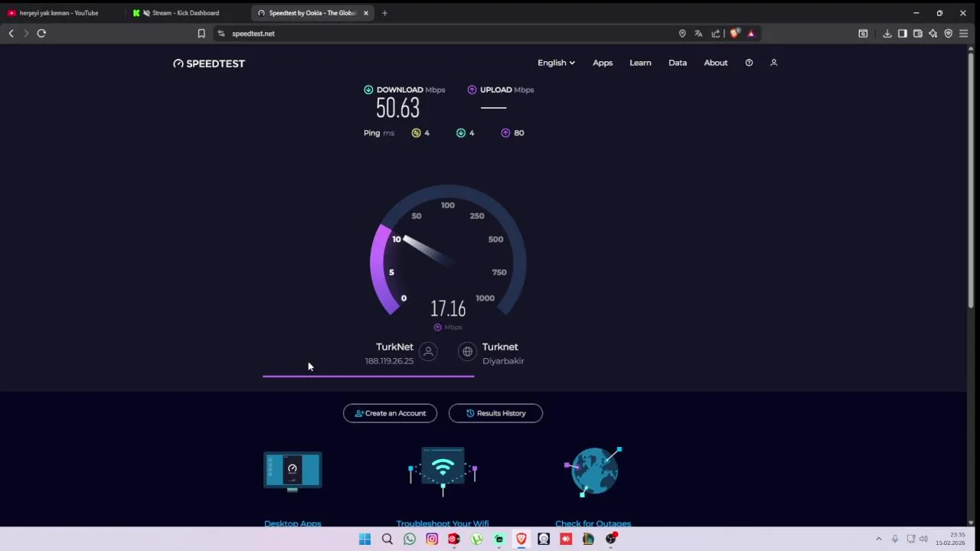The width and height of the screenshot is (980, 551).
Task: Click the Create an Account button
Action: 390,413
